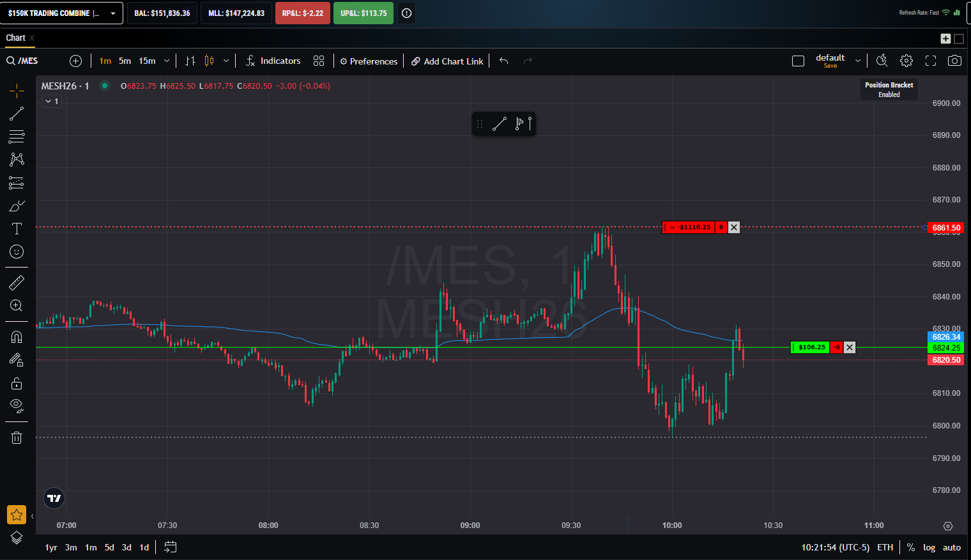The width and height of the screenshot is (971, 560).
Task: Toggle the lock all drawings icon
Action: [x=17, y=383]
